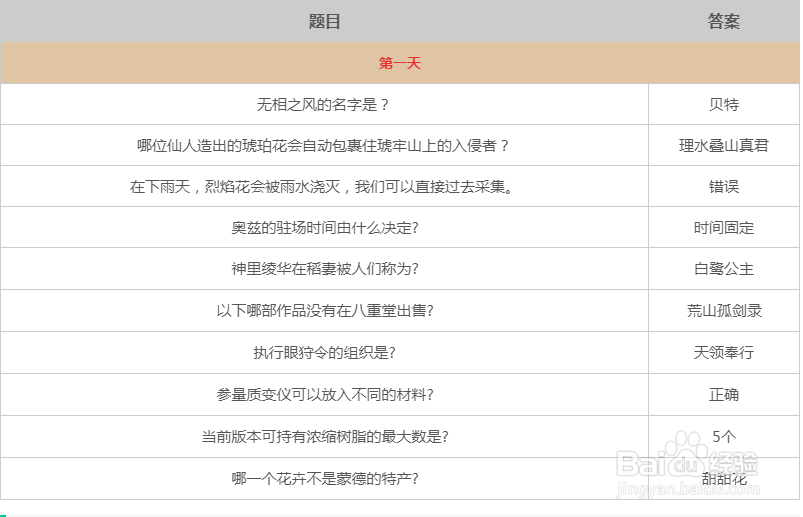Screen dimensions: 803x517
Task: Select the question about 琥珀花 and 琥牢山
Action: click(x=324, y=145)
